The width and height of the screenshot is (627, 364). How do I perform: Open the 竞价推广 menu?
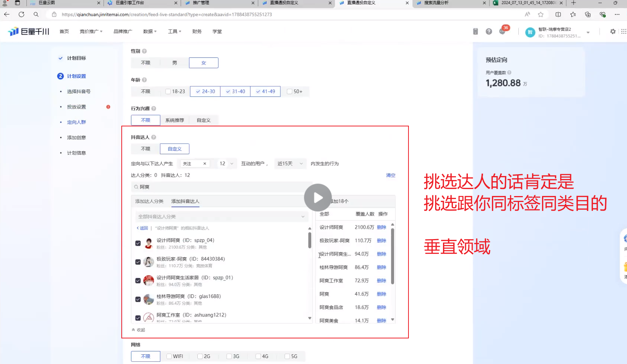(x=91, y=32)
